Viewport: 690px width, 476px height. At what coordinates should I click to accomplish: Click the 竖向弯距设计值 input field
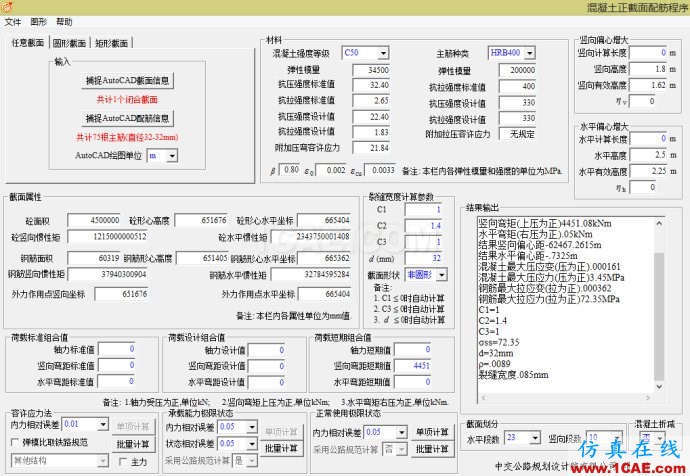tap(267, 366)
